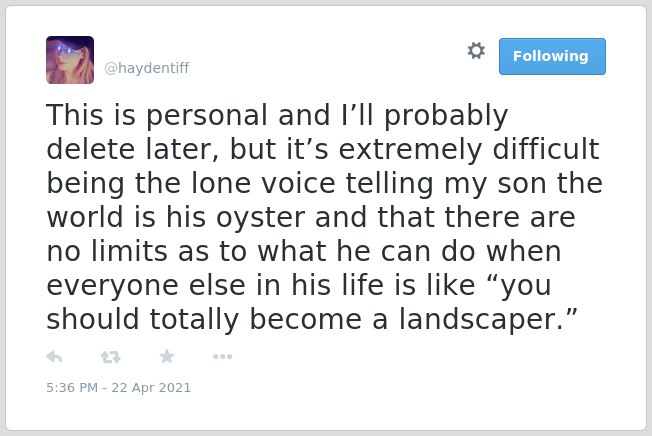Open the 5:36 PM - 22 Apr 2021 timestamp

pos(119,387)
